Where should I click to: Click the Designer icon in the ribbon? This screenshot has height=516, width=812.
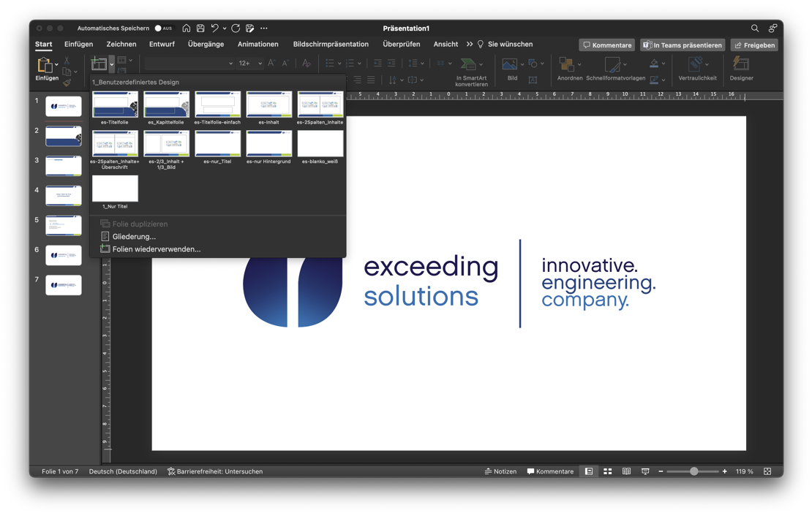pos(740,65)
